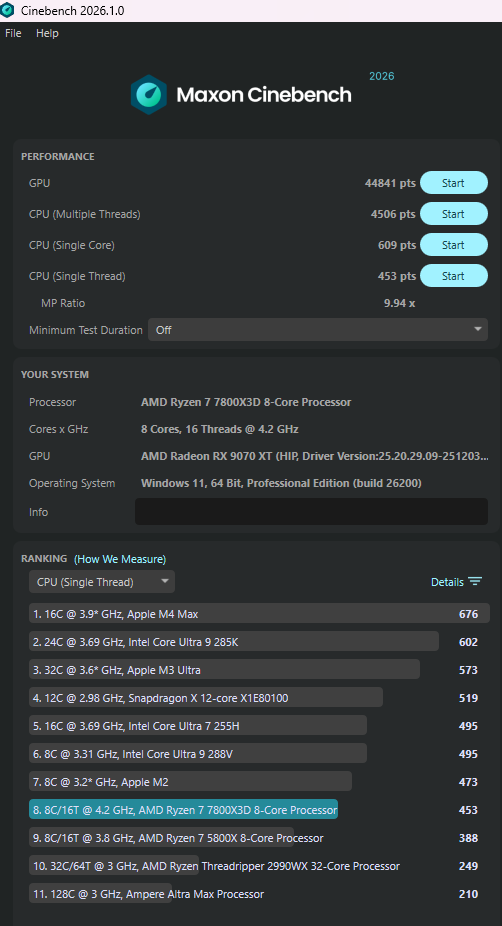
Task: Click the 676 score for Apple M4 Max
Action: coord(468,614)
